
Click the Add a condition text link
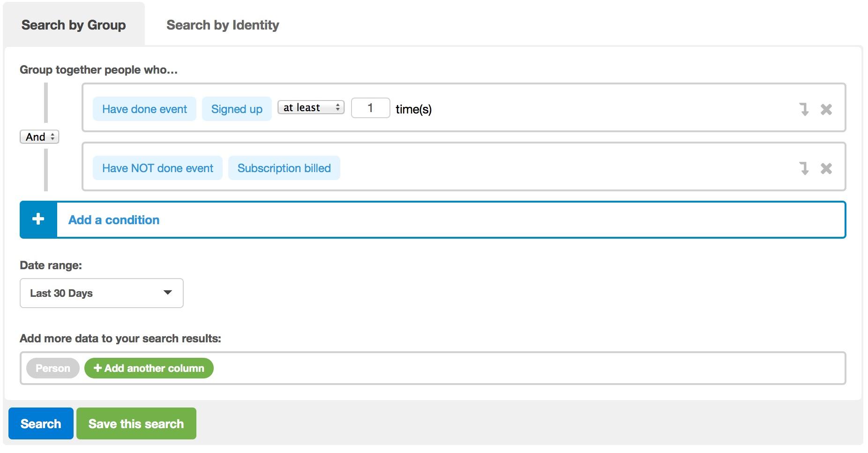point(114,220)
